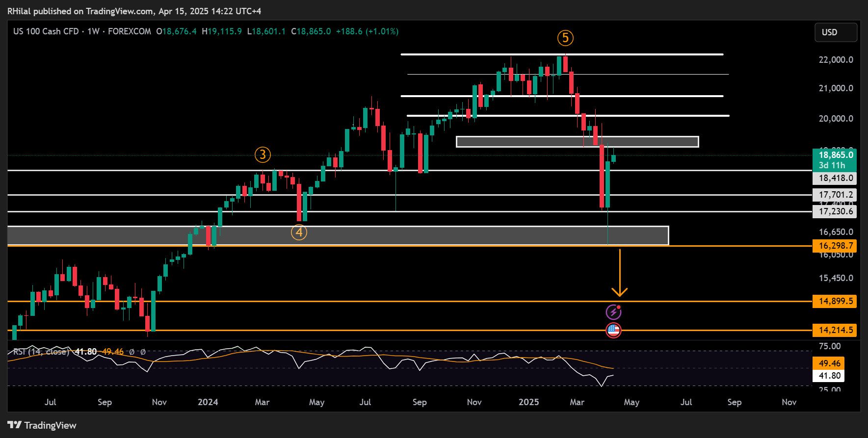This screenshot has height=438, width=868.
Task: Click the FOREXCOM exchange label
Action: tap(130, 31)
